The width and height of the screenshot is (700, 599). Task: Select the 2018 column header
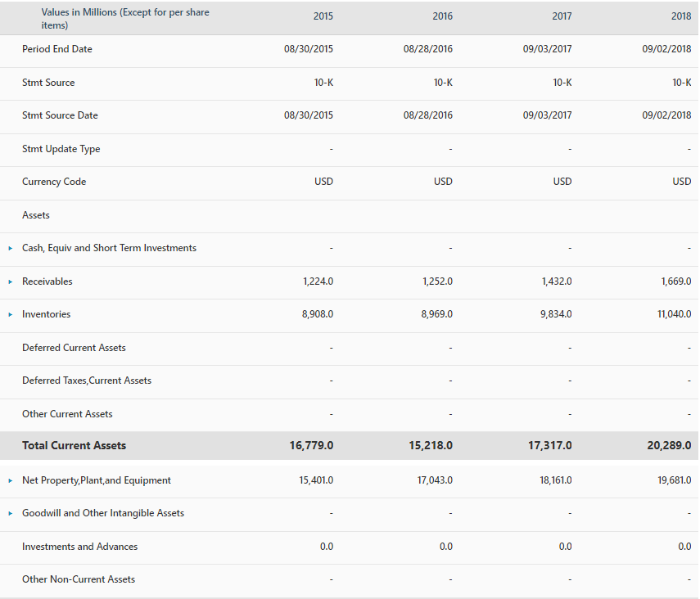pos(681,16)
